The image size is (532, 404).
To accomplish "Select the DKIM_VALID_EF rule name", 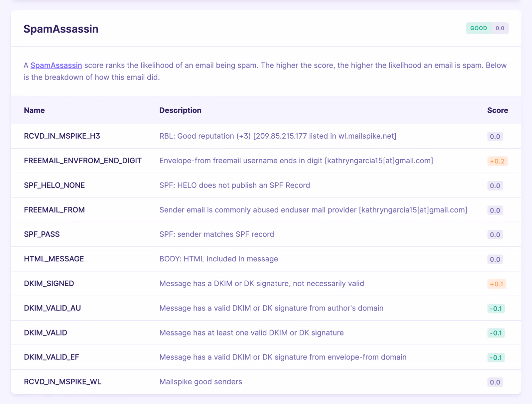I will pyautogui.click(x=52, y=357).
